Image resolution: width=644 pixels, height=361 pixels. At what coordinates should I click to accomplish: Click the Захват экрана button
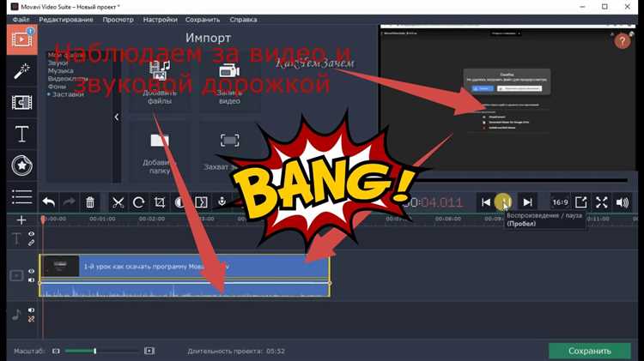tap(229, 153)
